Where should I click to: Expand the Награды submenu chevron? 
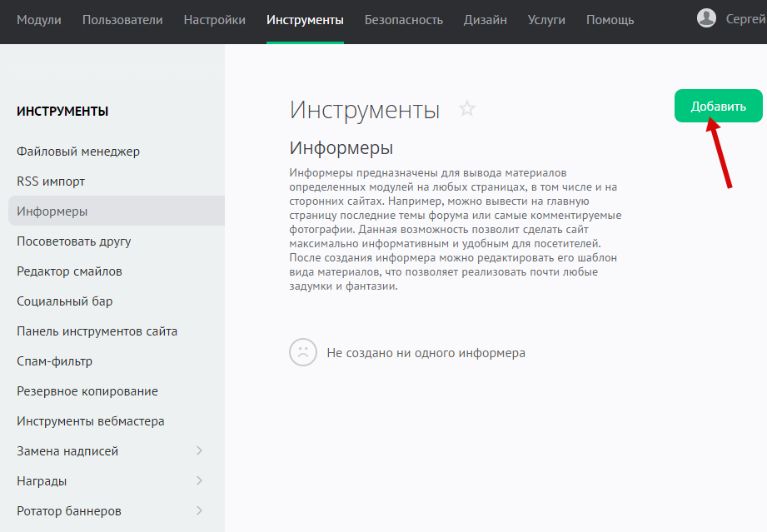point(199,481)
